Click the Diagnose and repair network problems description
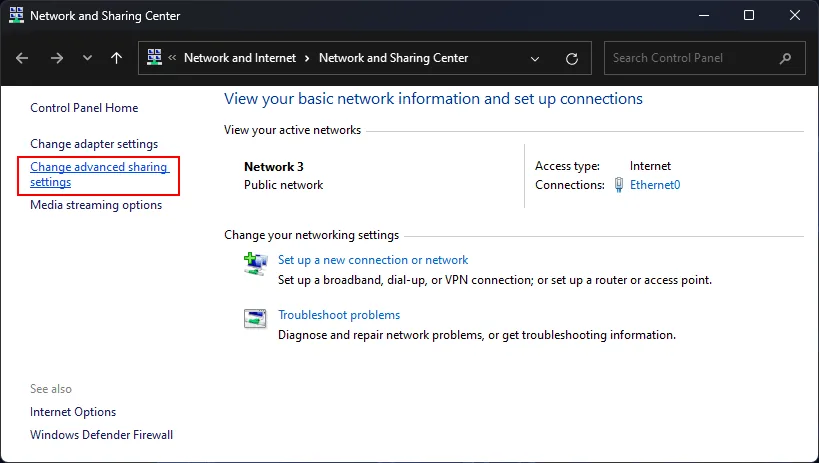819x463 pixels. coord(477,335)
